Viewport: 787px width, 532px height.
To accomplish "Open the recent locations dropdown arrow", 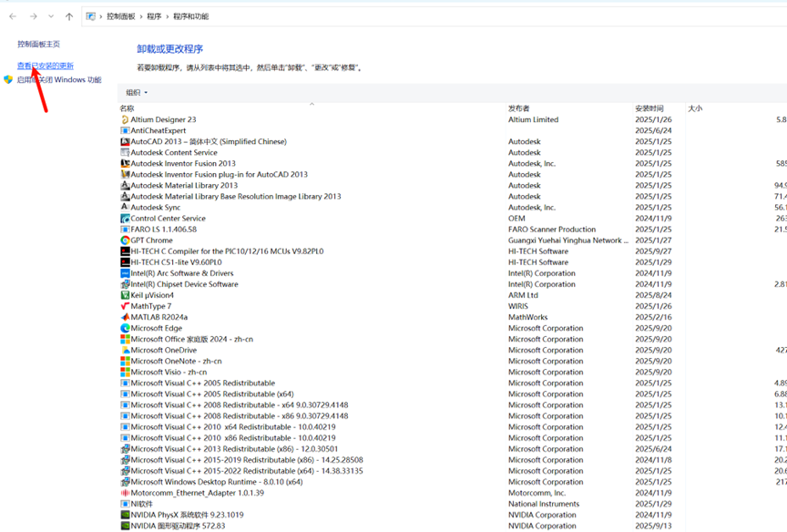I will (x=51, y=16).
